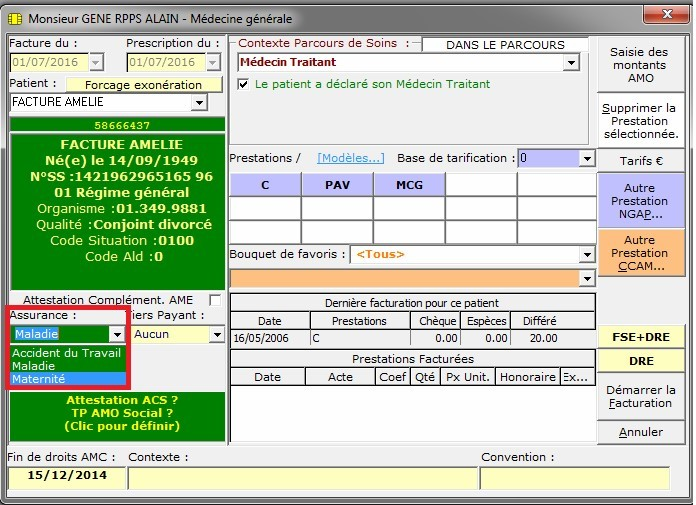Select the C prestation cell
Screen dimensions: 696x505
click(x=265, y=185)
